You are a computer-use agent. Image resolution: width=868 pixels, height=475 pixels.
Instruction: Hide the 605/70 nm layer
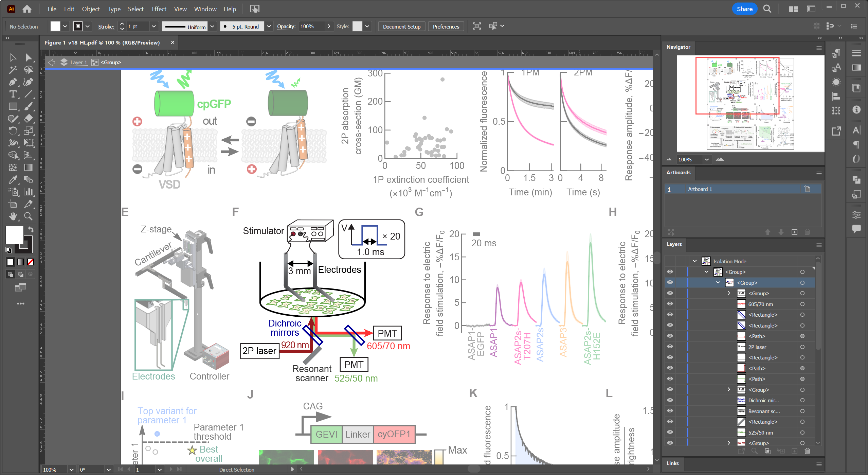(670, 304)
